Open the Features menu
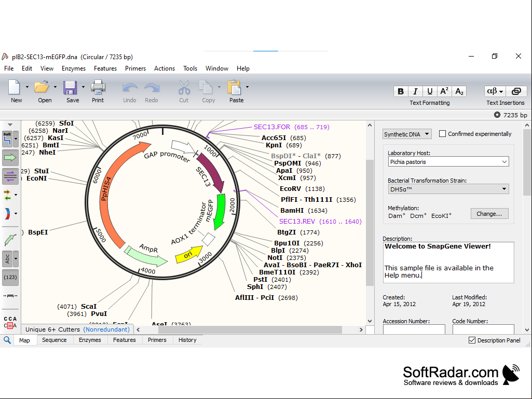 point(105,68)
